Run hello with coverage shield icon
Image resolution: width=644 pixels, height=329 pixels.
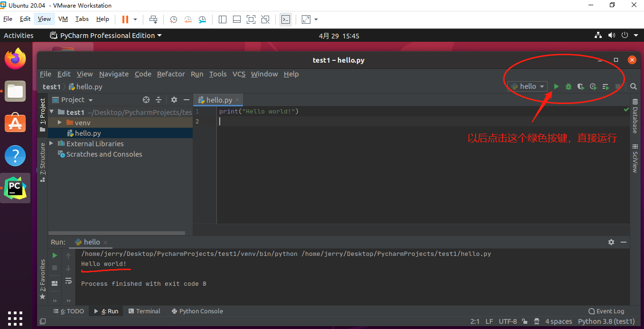pyautogui.click(x=580, y=86)
